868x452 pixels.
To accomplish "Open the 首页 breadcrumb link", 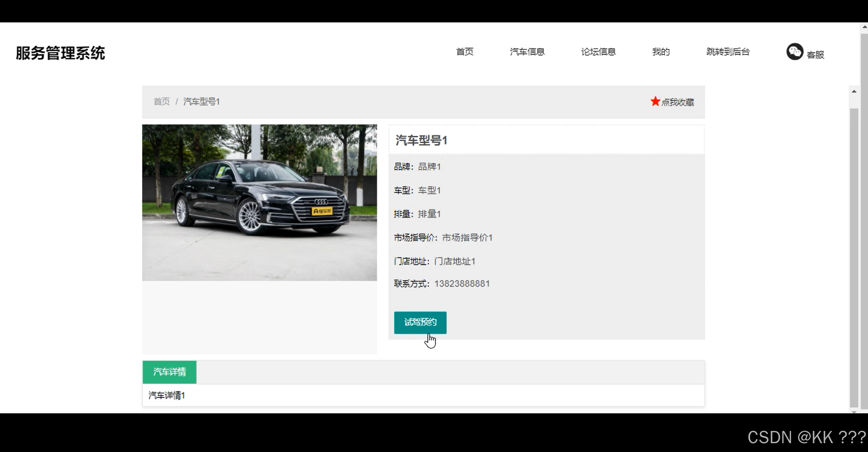I will [x=162, y=101].
